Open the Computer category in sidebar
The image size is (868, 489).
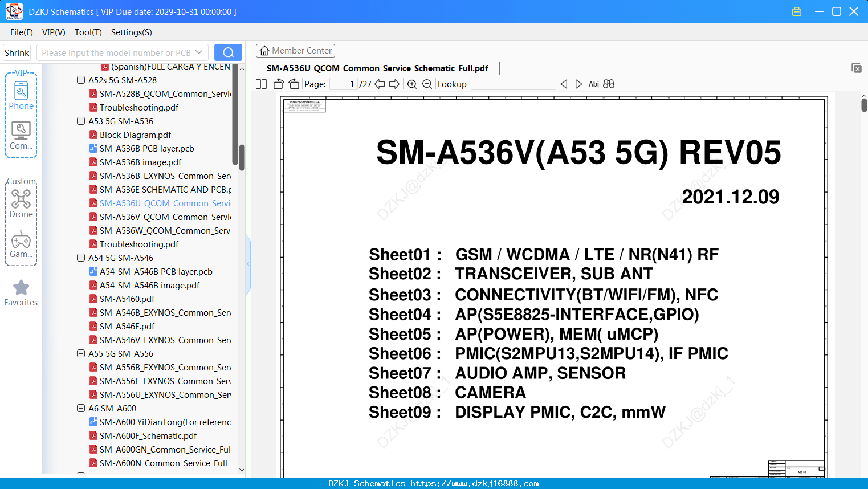coord(21,136)
